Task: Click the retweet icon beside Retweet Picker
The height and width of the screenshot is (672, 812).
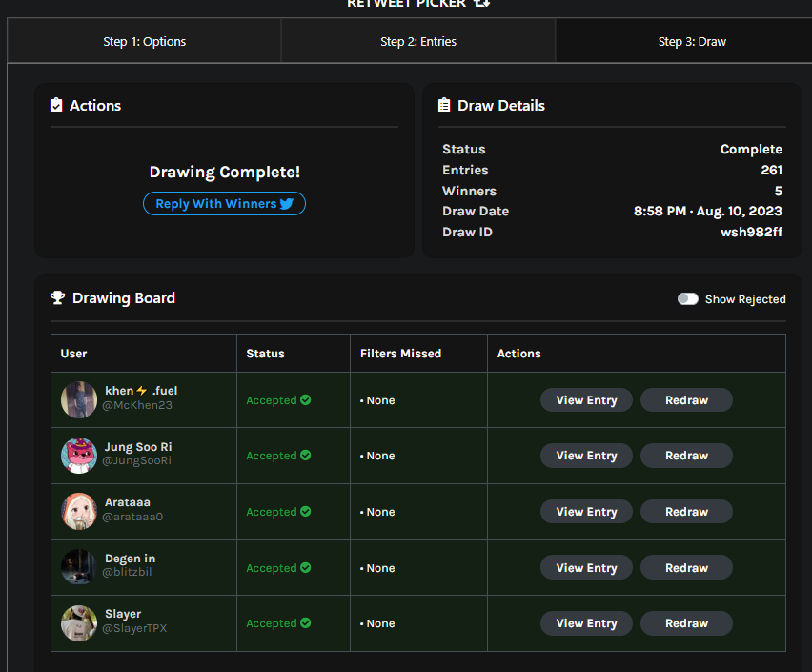Action: click(481, 3)
